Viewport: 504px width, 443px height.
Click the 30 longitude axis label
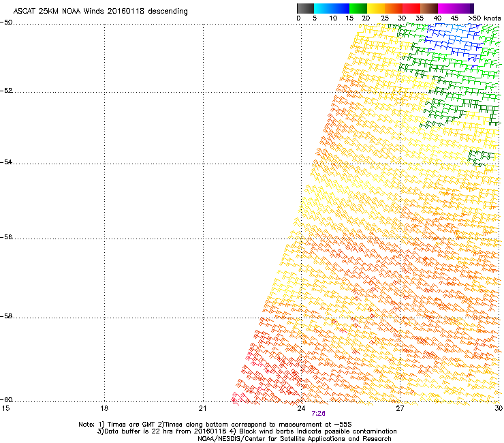click(499, 408)
